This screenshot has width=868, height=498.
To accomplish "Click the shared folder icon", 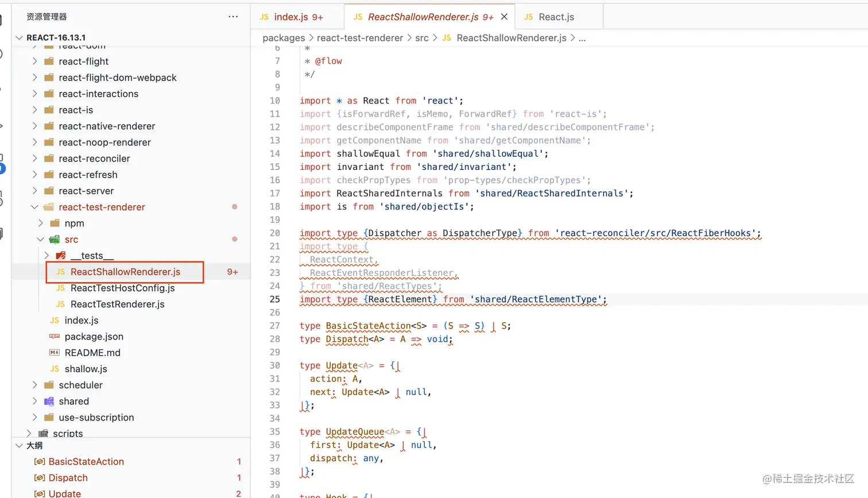I will [x=49, y=401].
